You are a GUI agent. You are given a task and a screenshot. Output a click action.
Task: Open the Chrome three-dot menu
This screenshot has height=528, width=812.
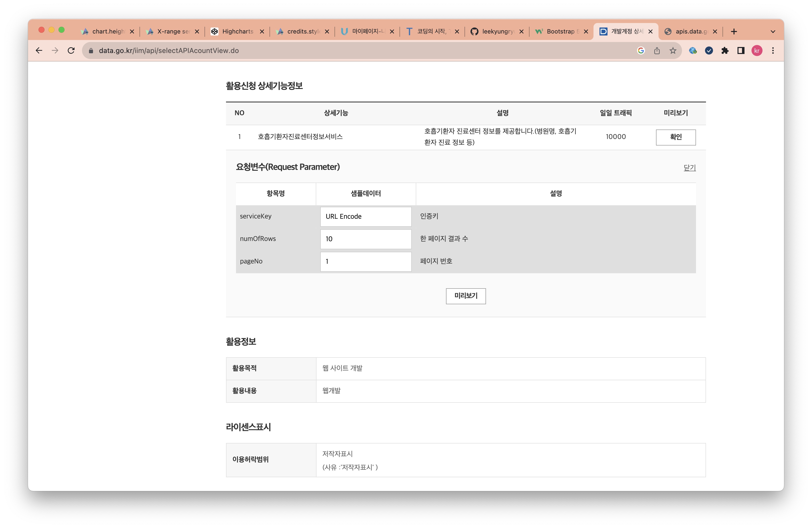773,50
